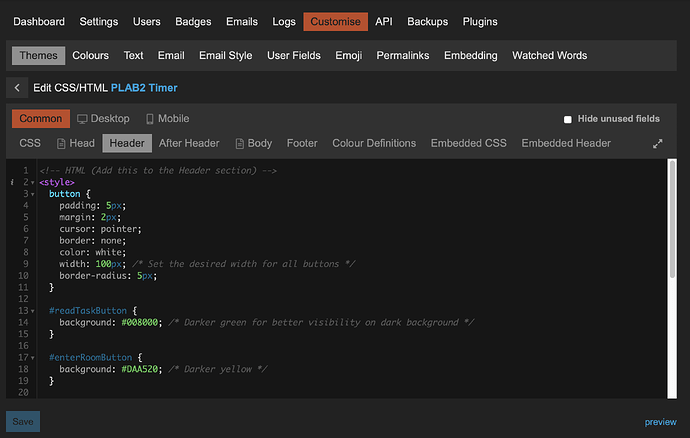The height and width of the screenshot is (438, 690).
Task: Open the Dashboard admin tab
Action: point(39,22)
